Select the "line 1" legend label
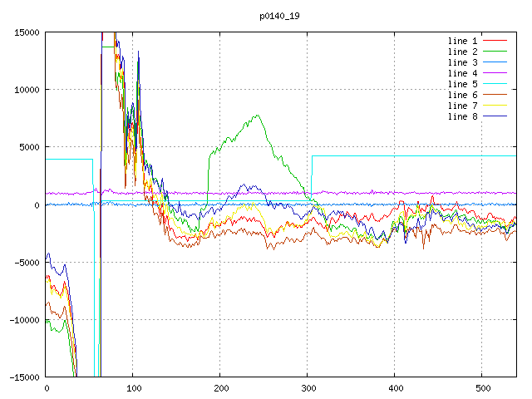The height and width of the screenshot is (399, 532). 463,41
